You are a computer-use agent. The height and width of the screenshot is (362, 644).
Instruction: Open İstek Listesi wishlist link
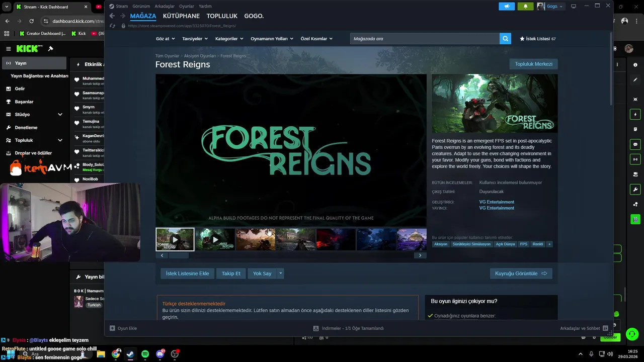point(538,39)
